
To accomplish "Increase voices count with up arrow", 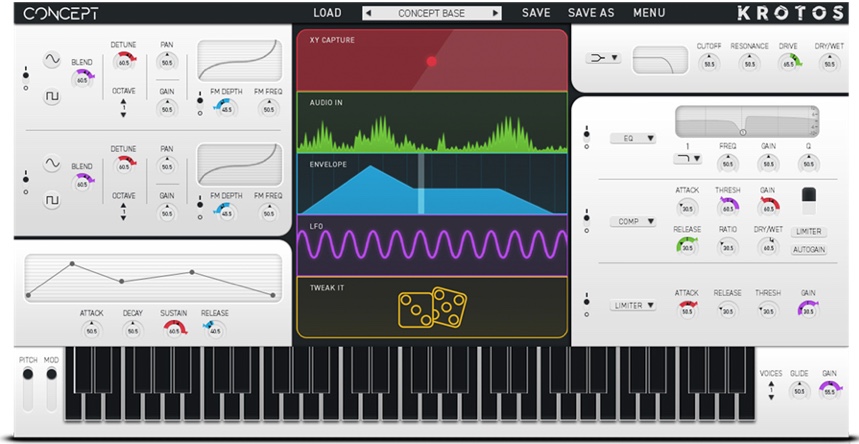I will click(771, 385).
